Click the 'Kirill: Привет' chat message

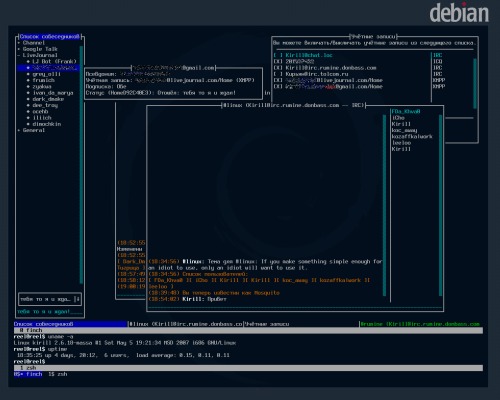[x=187, y=299]
